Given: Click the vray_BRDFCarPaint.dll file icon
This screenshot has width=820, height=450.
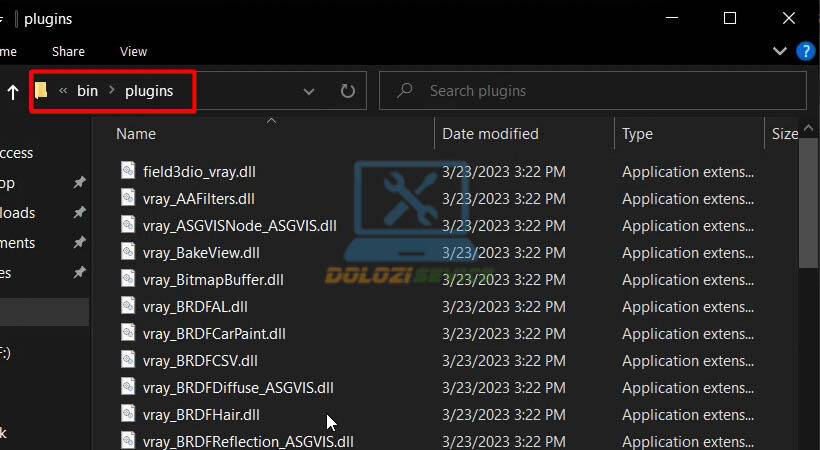Looking at the screenshot, I should tap(128, 333).
